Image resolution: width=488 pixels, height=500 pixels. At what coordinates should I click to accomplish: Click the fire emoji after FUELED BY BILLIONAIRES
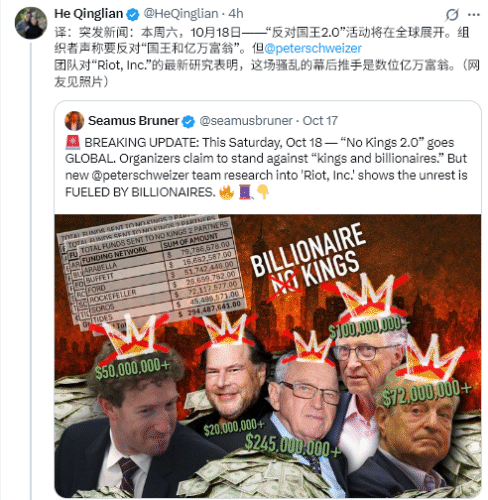pyautogui.click(x=227, y=192)
